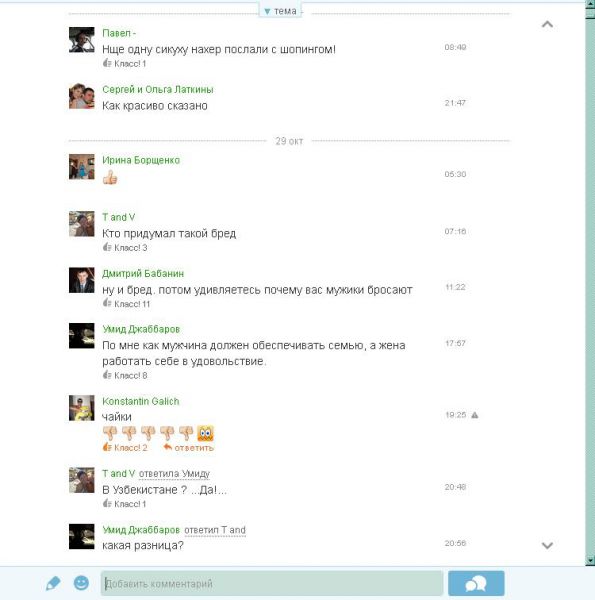595x600 pixels.
Task: Click the Добавить комментарий input field
Action: point(272,584)
